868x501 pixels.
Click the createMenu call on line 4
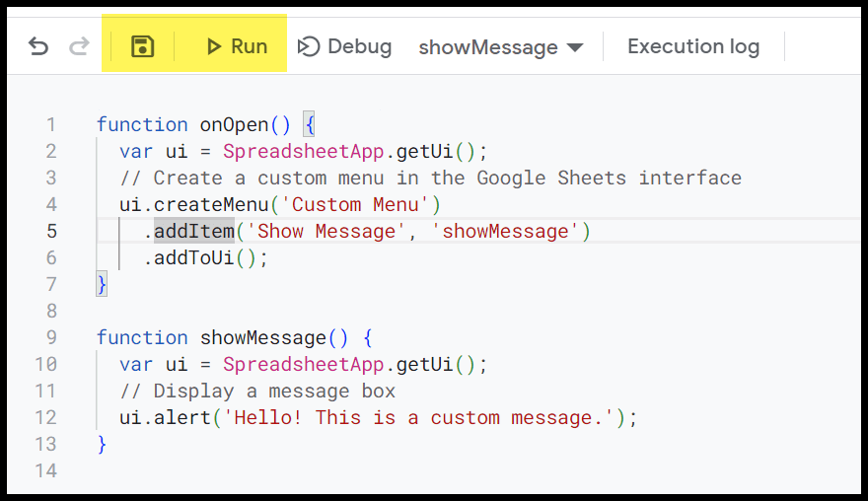point(211,204)
